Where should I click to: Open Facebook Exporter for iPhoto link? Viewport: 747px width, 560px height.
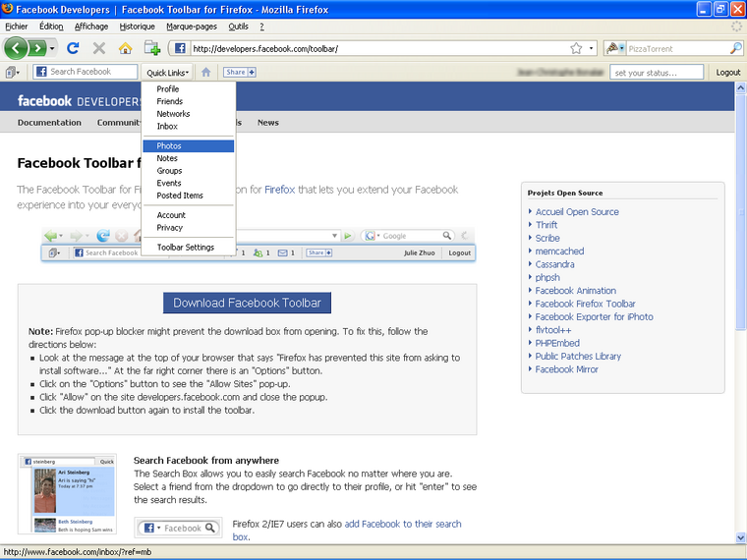pos(594,316)
